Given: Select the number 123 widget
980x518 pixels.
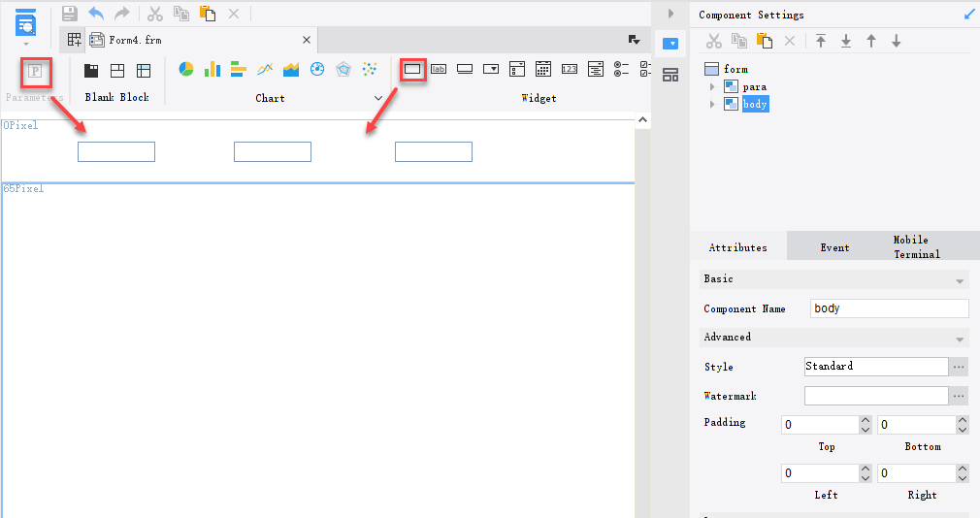Looking at the screenshot, I should [x=570, y=70].
